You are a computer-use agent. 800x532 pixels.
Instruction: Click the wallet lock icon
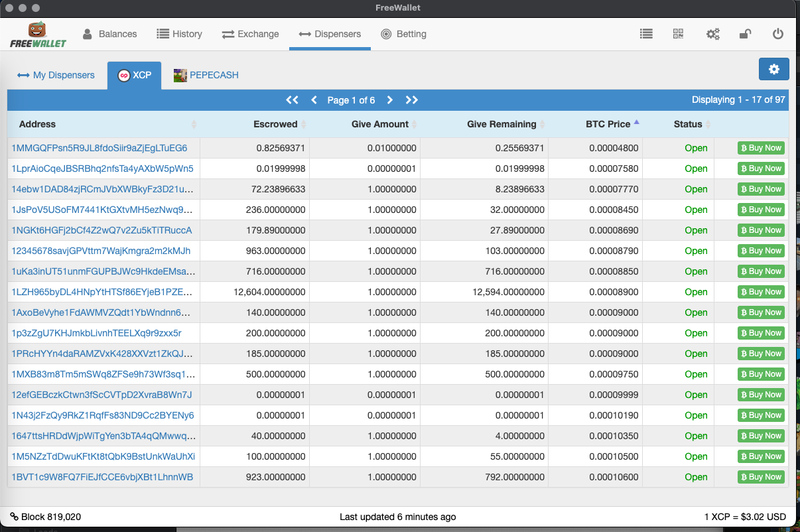[x=745, y=34]
